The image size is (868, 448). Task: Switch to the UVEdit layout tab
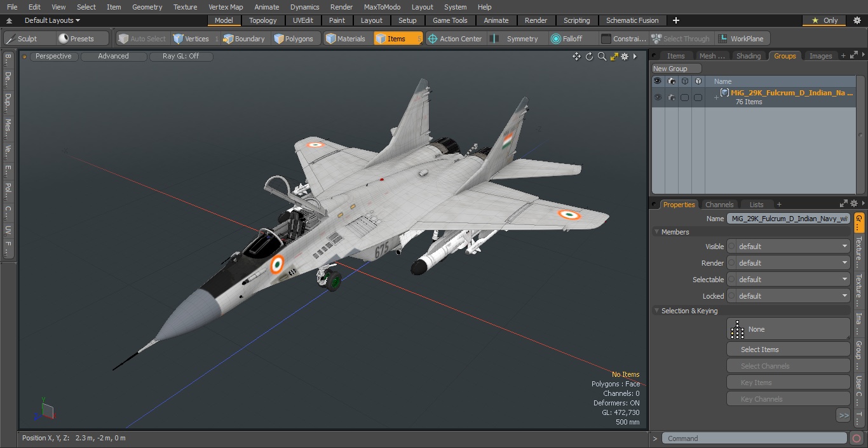coord(302,20)
